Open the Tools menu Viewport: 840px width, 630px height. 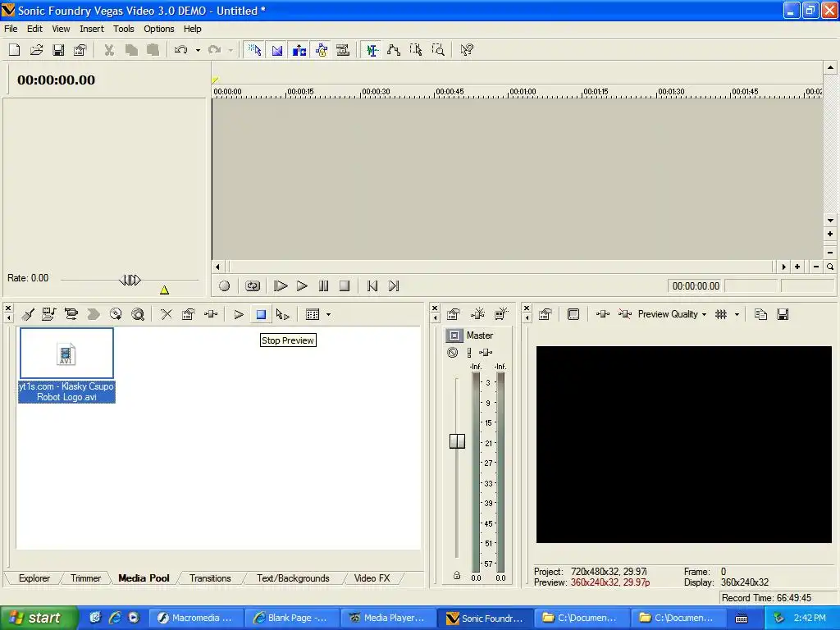coord(123,29)
